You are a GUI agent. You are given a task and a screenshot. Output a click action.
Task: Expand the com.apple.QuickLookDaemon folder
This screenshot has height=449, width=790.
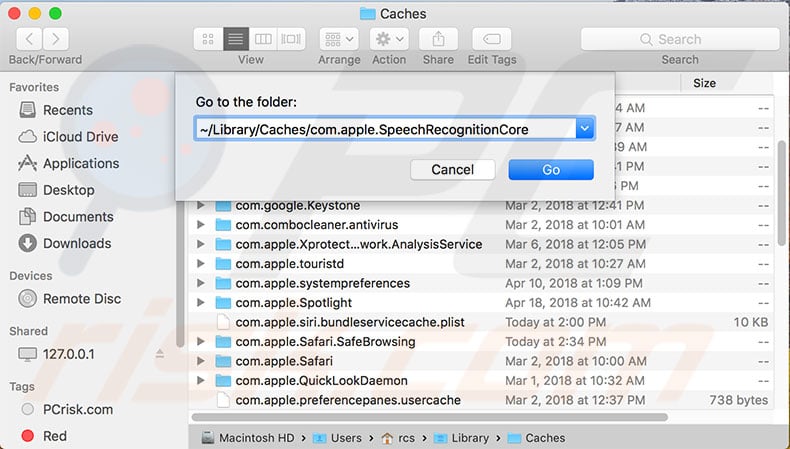(x=201, y=380)
